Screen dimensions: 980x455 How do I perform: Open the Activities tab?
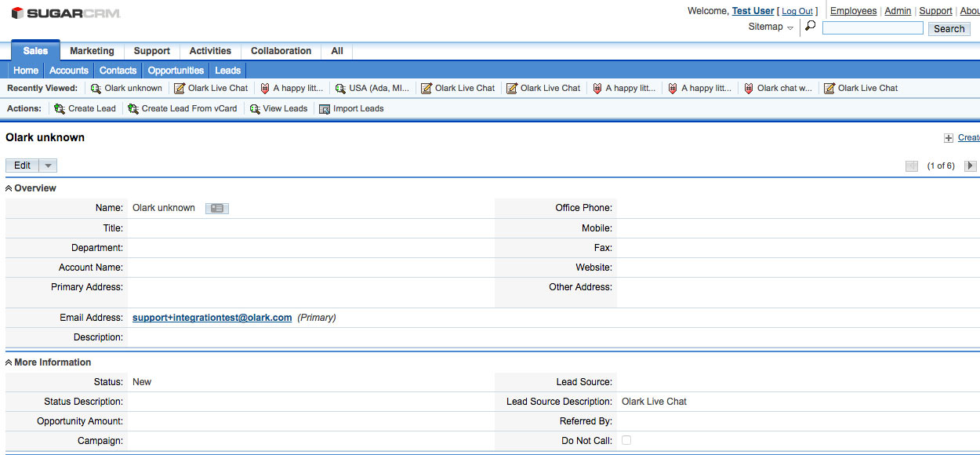point(210,51)
